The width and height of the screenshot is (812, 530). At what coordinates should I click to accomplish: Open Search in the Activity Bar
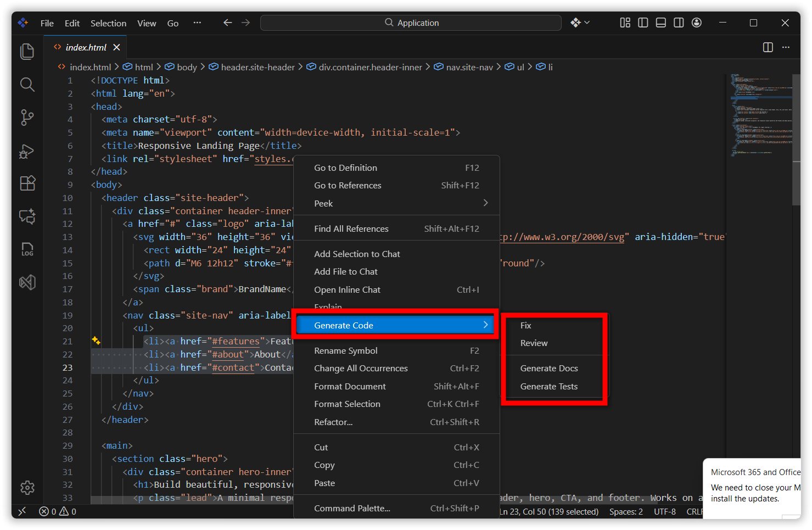(27, 85)
